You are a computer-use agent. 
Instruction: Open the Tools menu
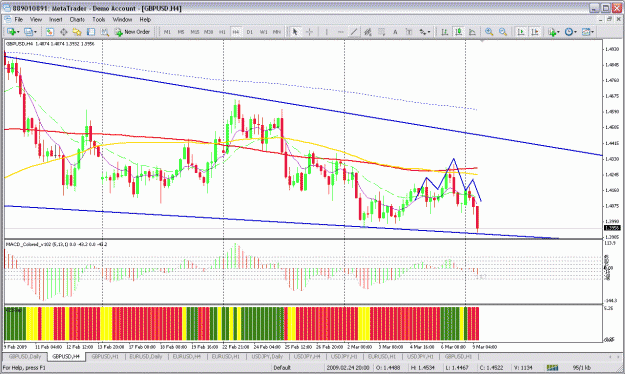98,19
